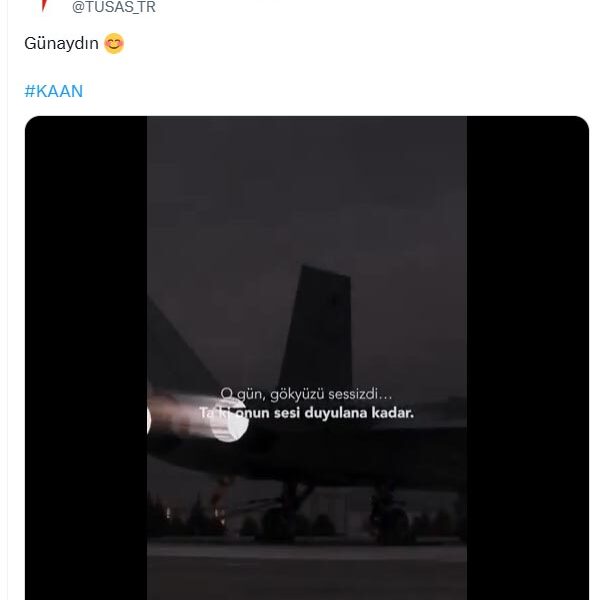Image resolution: width=594 pixels, height=600 pixels.
Task: Click the aircraft's vertical tail fin
Action: [318, 325]
